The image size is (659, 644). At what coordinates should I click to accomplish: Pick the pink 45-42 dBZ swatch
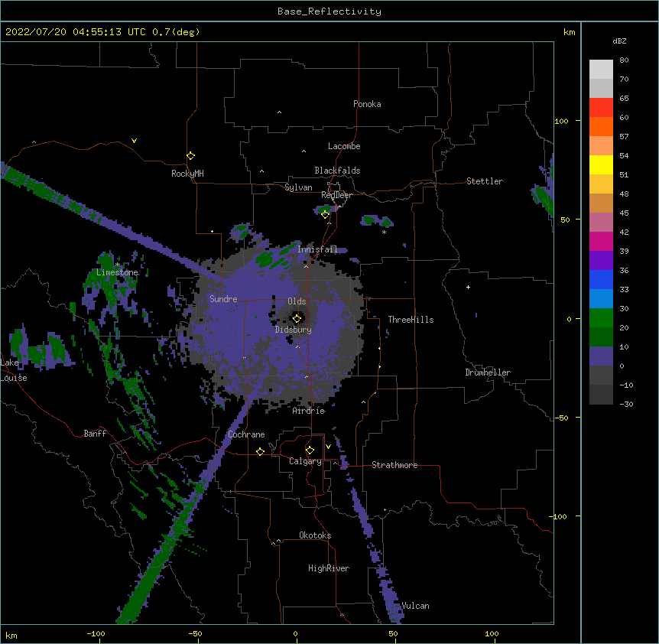[601, 222]
